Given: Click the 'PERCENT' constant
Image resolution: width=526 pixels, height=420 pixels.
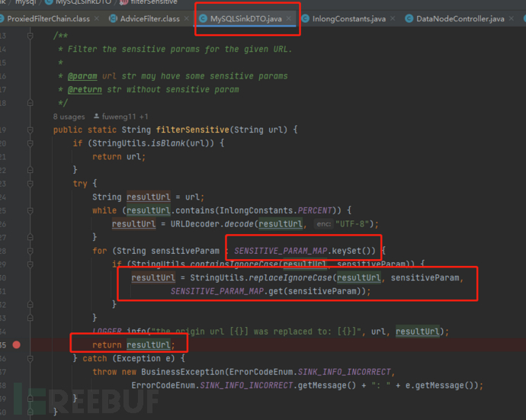Looking at the screenshot, I should coord(315,210).
